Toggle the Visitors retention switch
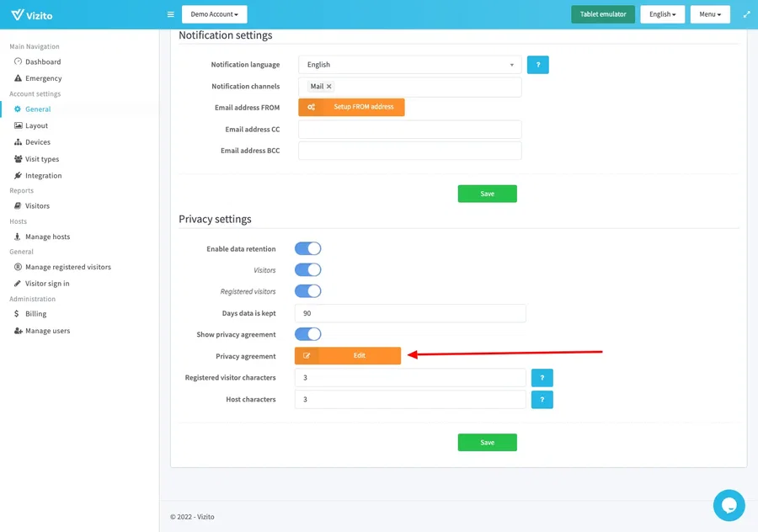Viewport: 758px width, 532px height. coord(307,270)
